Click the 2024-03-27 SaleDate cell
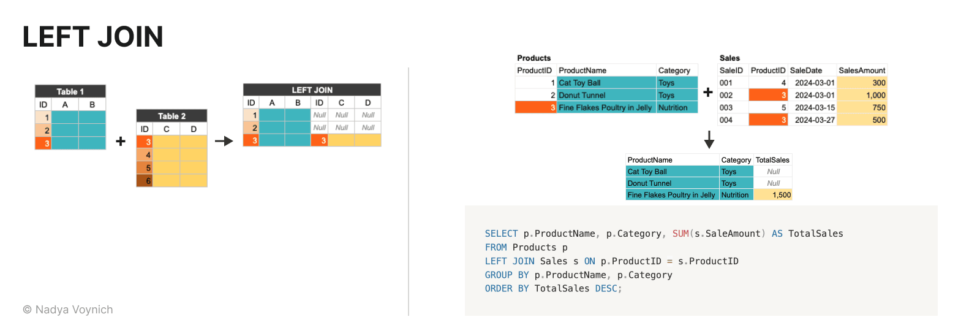The width and height of the screenshot is (980, 333). click(x=814, y=120)
